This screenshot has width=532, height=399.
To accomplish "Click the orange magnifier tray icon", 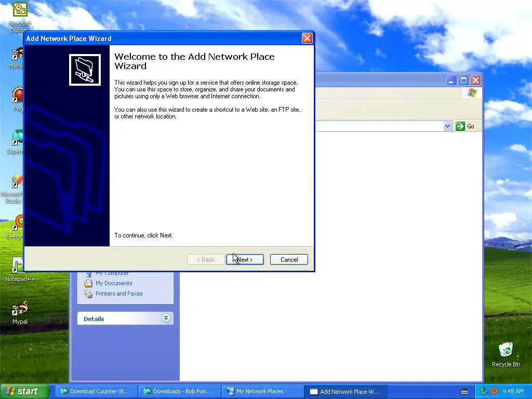I will pos(494,391).
